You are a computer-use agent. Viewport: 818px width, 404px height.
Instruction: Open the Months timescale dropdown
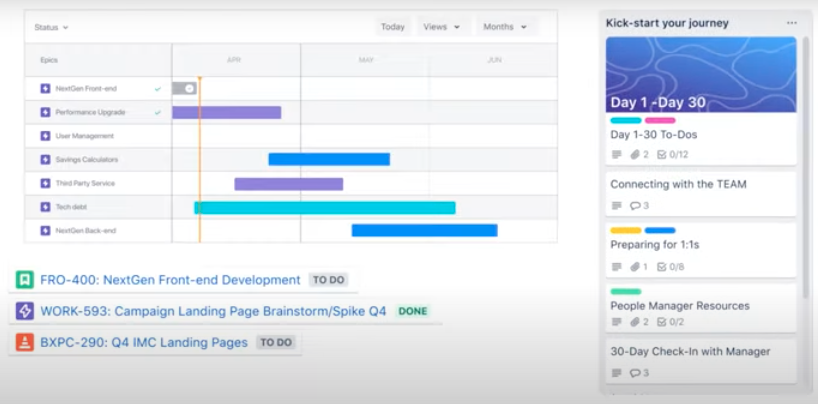504,27
